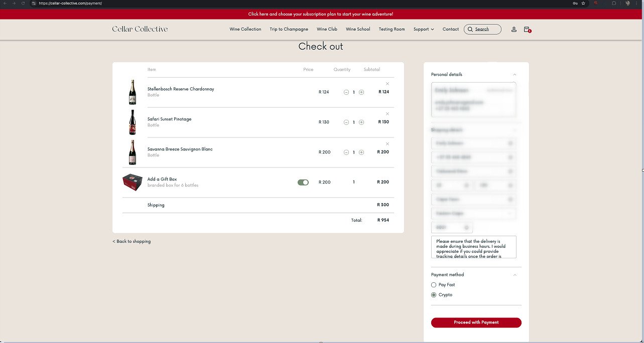The image size is (644, 343).
Task: Click the delivery notes text area
Action: tap(474, 247)
